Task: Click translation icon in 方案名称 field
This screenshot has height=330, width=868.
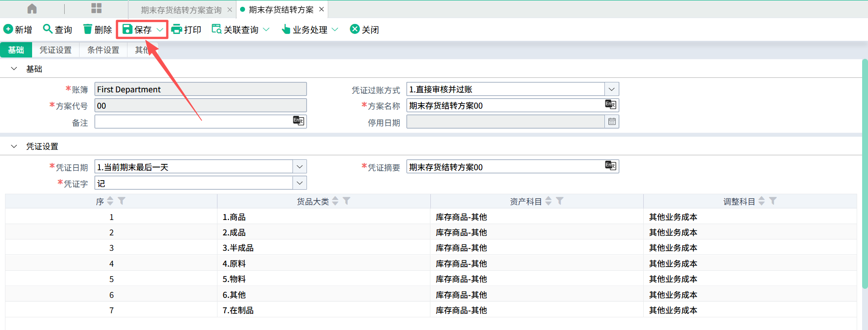Action: coord(610,105)
